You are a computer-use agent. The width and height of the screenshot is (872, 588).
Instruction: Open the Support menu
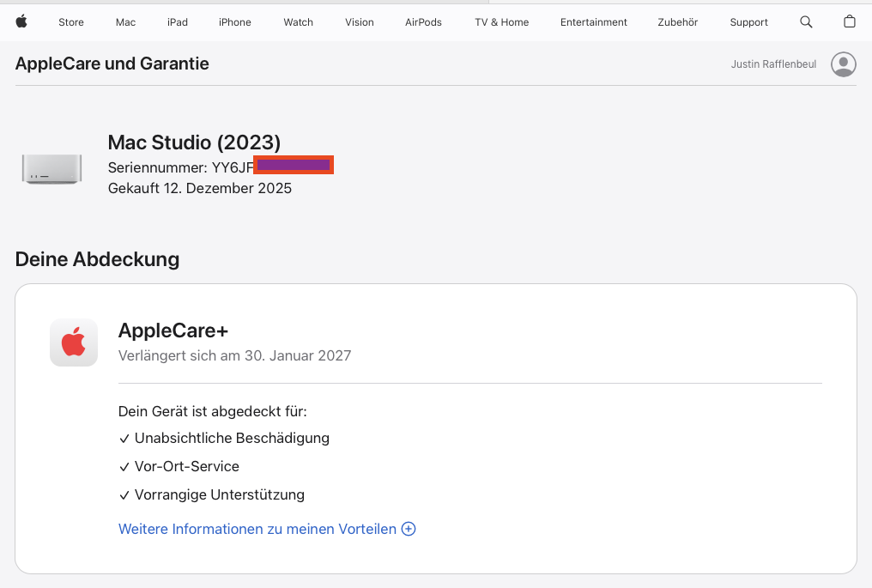coord(748,22)
